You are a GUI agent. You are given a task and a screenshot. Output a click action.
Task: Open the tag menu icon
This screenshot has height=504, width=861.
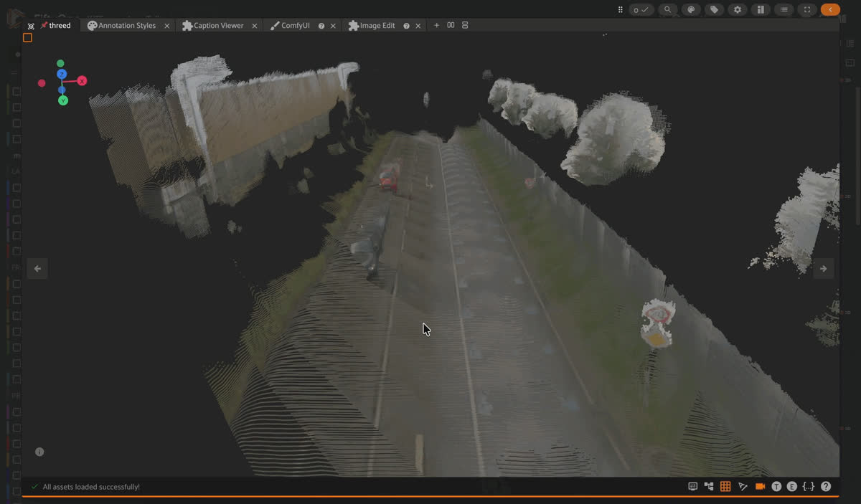714,9
